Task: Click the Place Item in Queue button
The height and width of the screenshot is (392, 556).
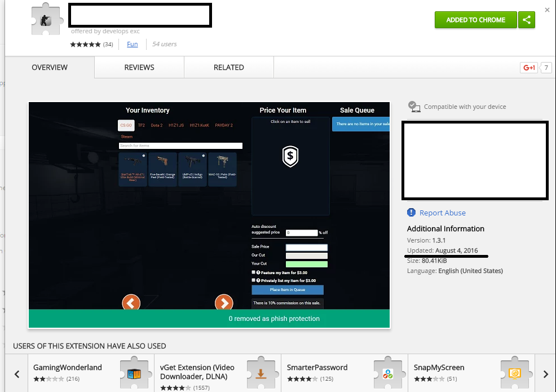Action: pyautogui.click(x=288, y=290)
